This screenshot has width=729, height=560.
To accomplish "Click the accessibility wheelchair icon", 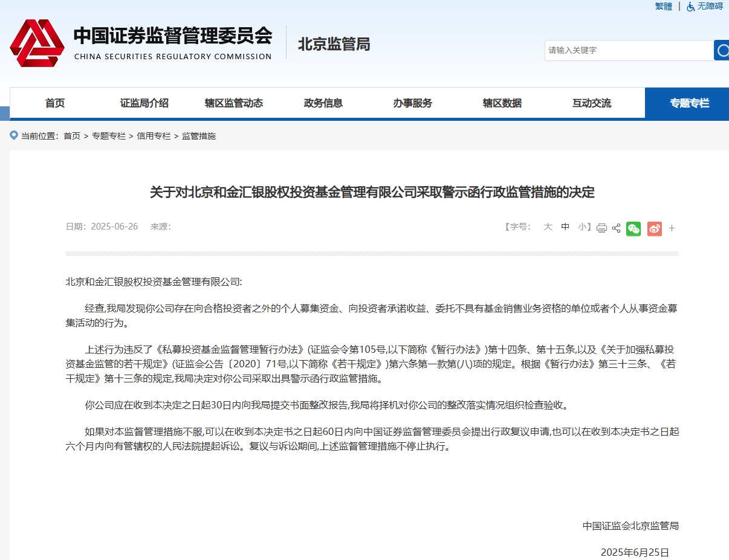I will point(691,7).
